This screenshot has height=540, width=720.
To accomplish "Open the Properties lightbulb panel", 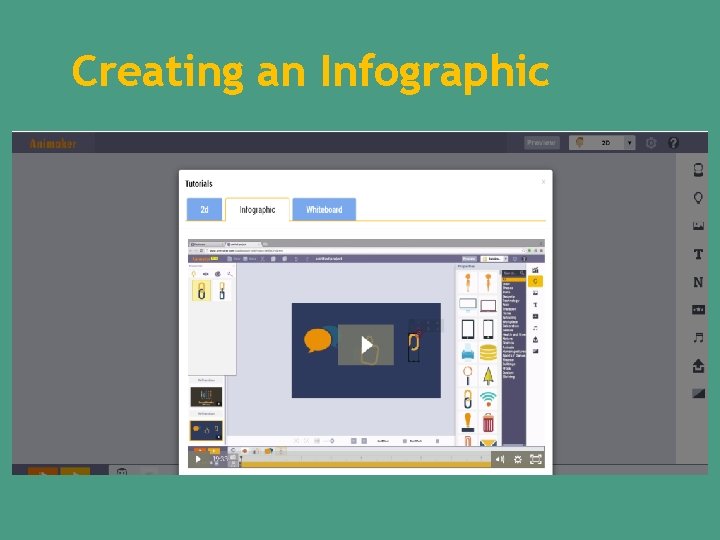I will point(698,198).
